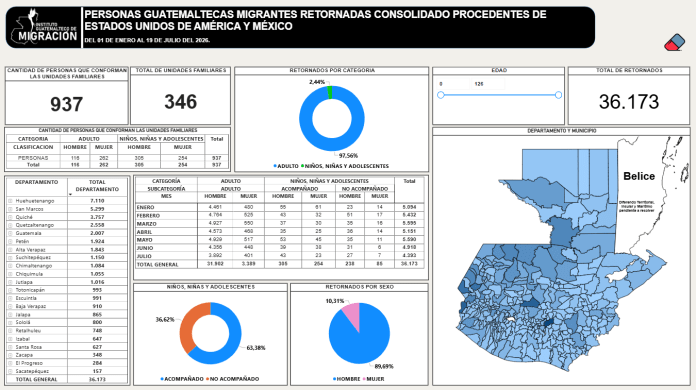The image size is (696, 390).
Task: Click the right handle of the Edad slider
Action: coord(558,95)
